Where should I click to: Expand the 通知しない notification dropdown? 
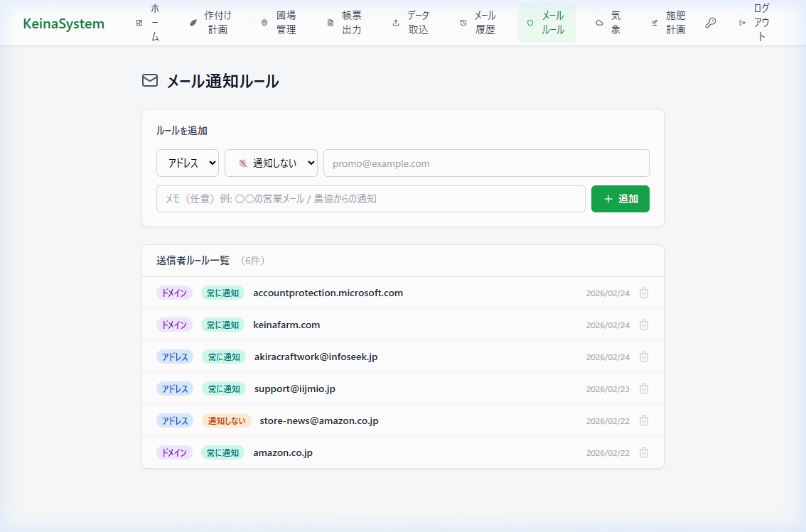(x=271, y=163)
